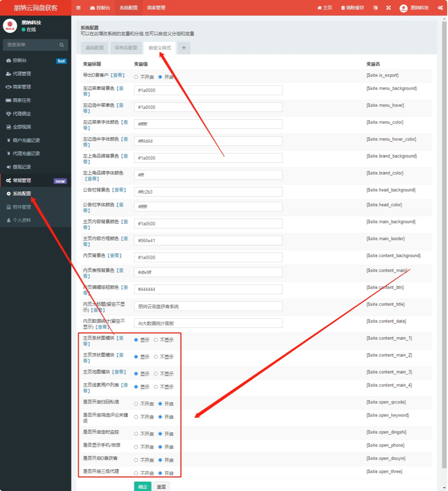Select 不显示 for 主页线索用户列表
The image size is (448, 491).
pos(155,387)
